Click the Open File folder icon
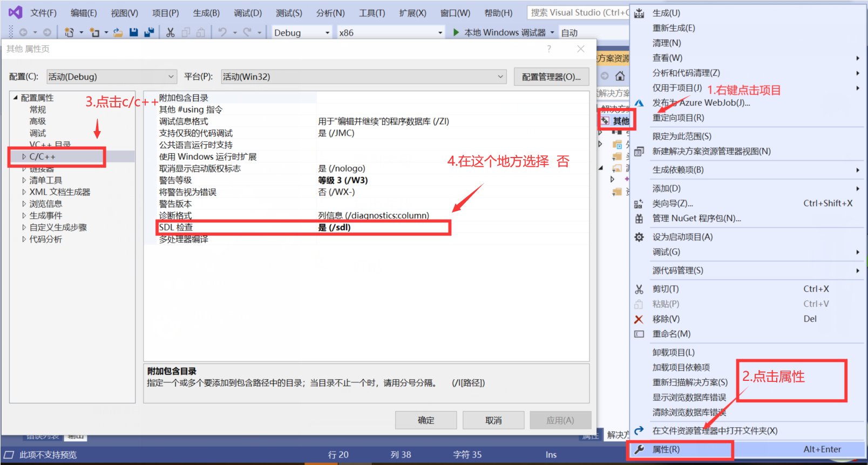The height and width of the screenshot is (465, 868). coord(118,32)
